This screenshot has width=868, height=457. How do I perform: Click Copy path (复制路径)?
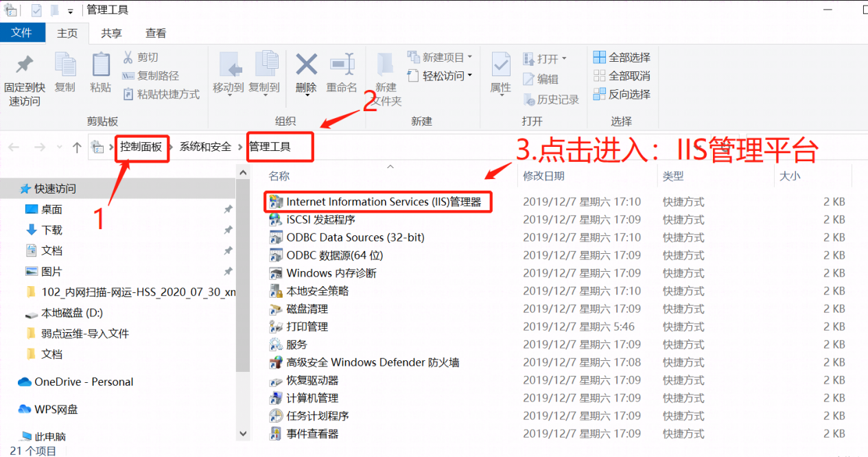[x=150, y=75]
